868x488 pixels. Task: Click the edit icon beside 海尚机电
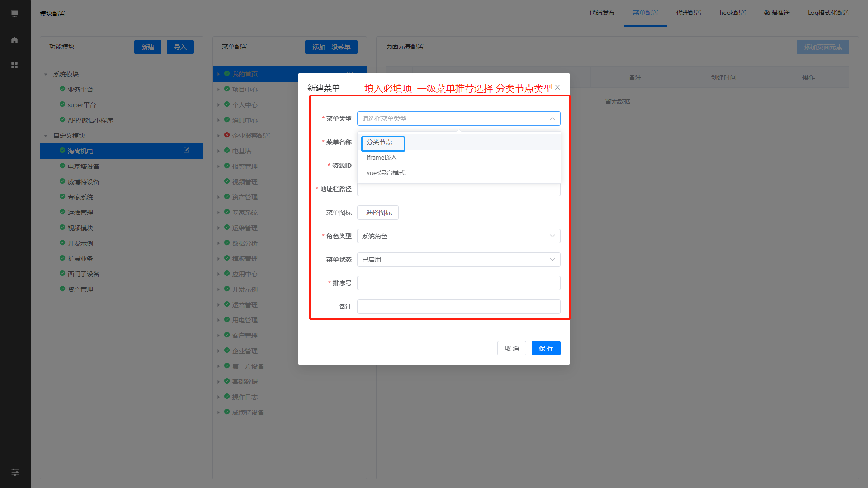point(186,151)
